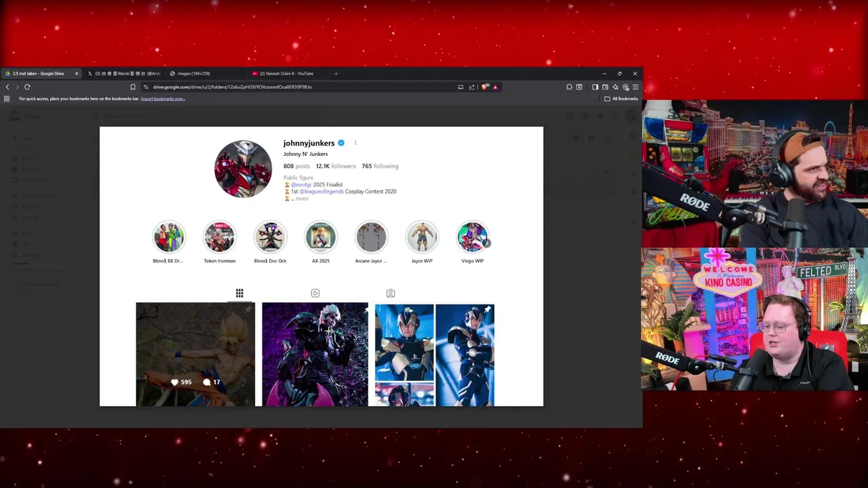
Task: Switch to the X (Twitter) tab
Action: pos(125,73)
